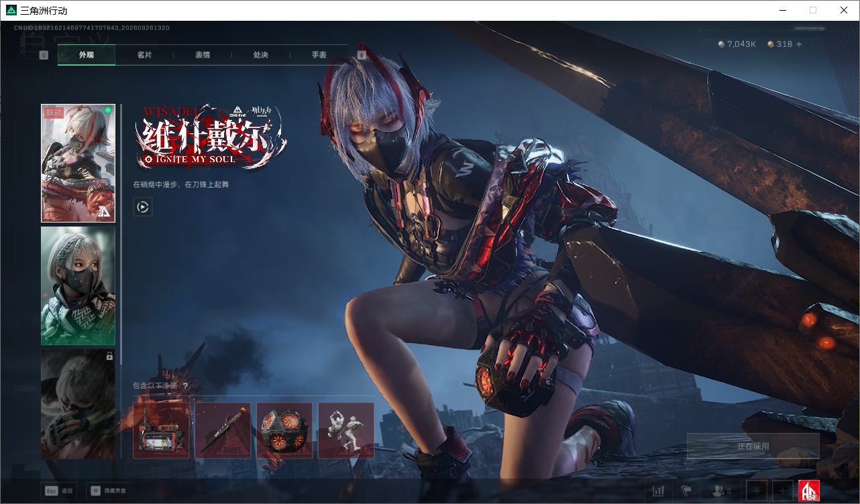
Task: Click the 在硝烟中漫步，在刀锋上起舞 description text
Action: pos(181,184)
